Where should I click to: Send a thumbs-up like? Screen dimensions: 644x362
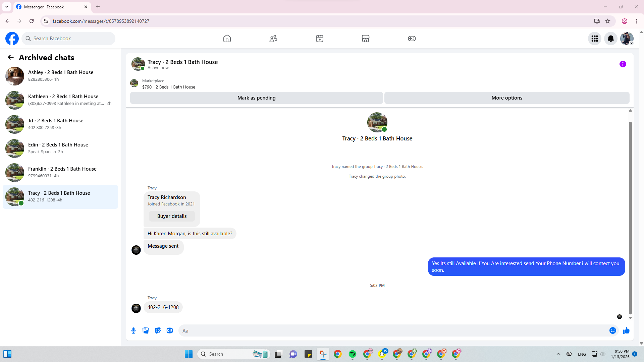(x=626, y=330)
